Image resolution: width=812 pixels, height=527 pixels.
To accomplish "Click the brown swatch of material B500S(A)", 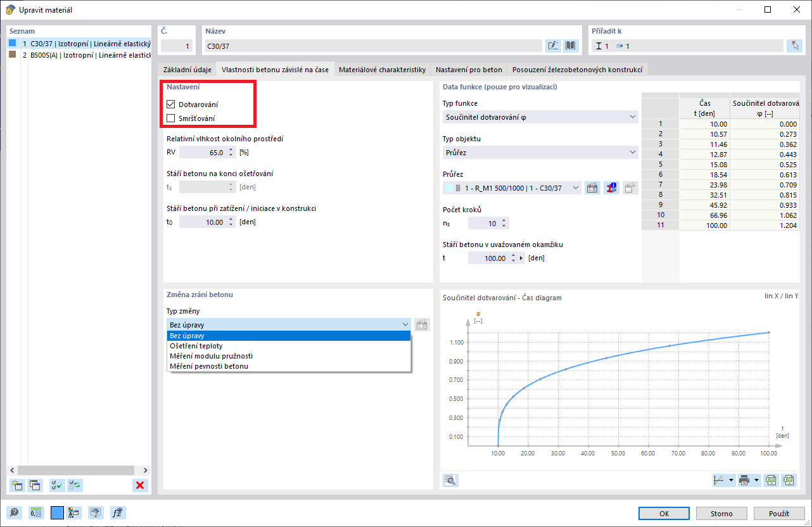I will click(12, 54).
